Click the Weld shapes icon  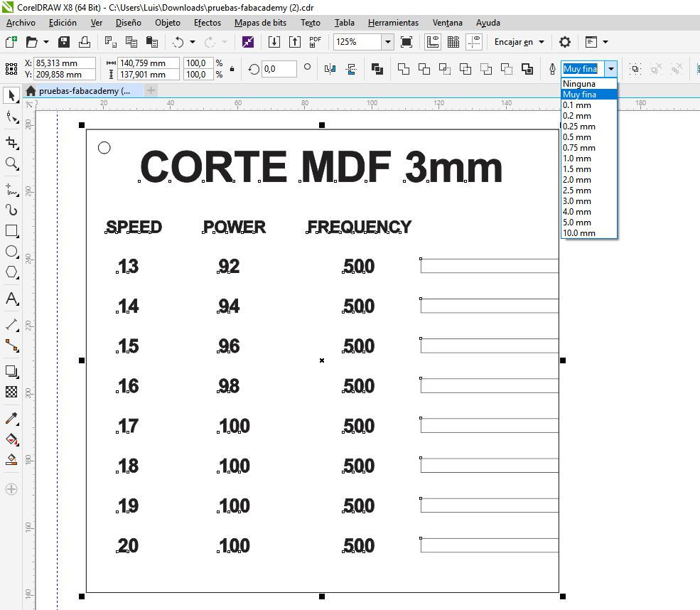point(404,69)
